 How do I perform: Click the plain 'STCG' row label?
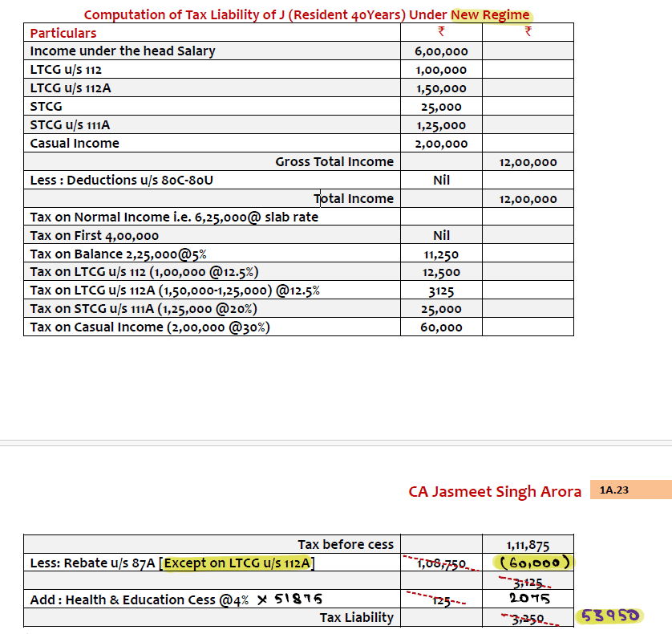pos(46,107)
